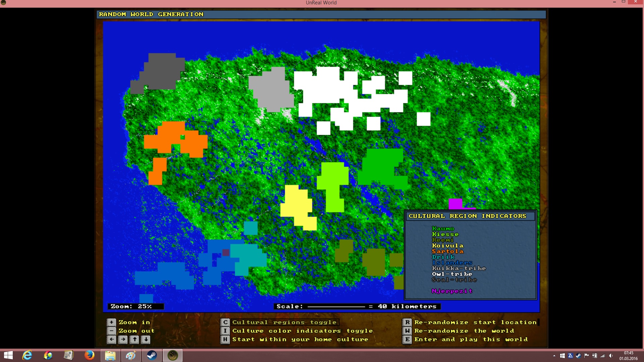Screen dimensions: 644x362
Task: Click the left arrow key icon
Action: tap(111, 340)
